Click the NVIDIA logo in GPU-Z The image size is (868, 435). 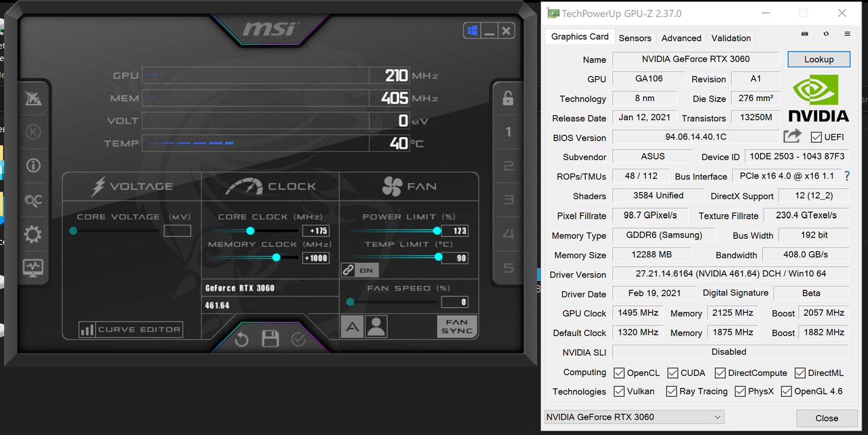click(819, 99)
